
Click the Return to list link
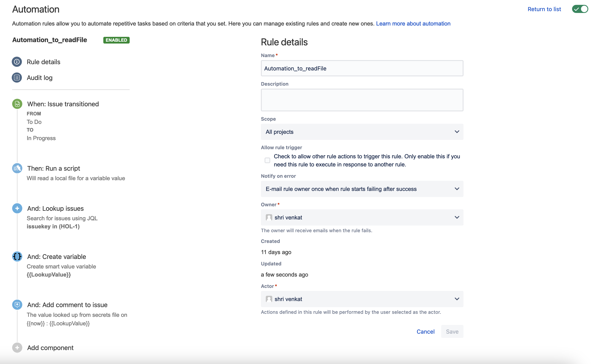[x=544, y=9]
